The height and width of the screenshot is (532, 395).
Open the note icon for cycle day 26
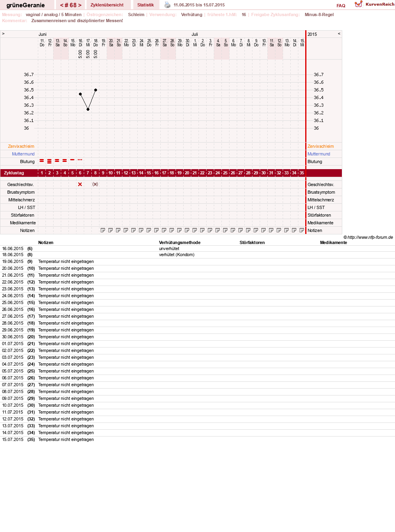point(233,230)
